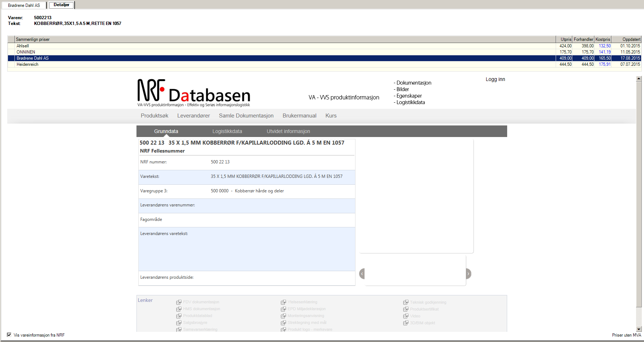Open the Logistikkdata tab
Viewport: 644px width, 342px height.
tap(227, 131)
